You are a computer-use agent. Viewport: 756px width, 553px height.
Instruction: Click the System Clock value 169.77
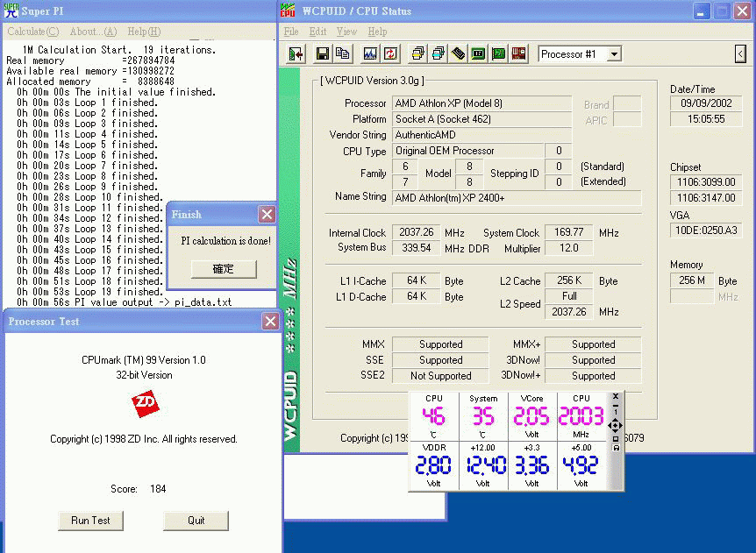(569, 232)
